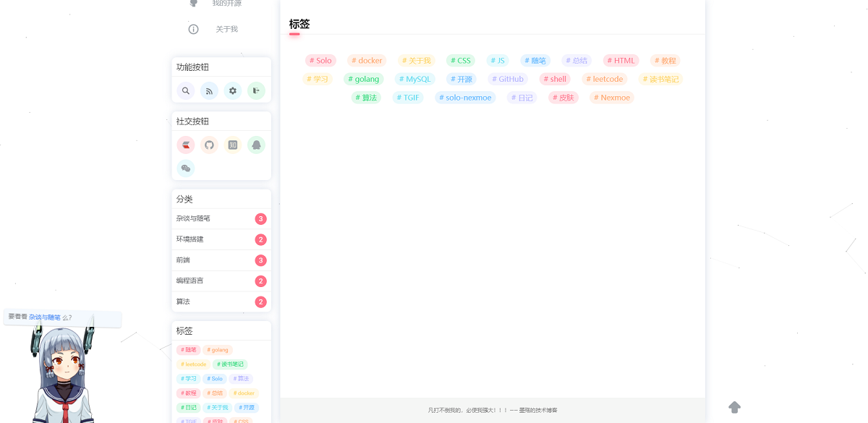The width and height of the screenshot is (868, 423).
Task: Open the GitHub social icon
Action: click(209, 145)
